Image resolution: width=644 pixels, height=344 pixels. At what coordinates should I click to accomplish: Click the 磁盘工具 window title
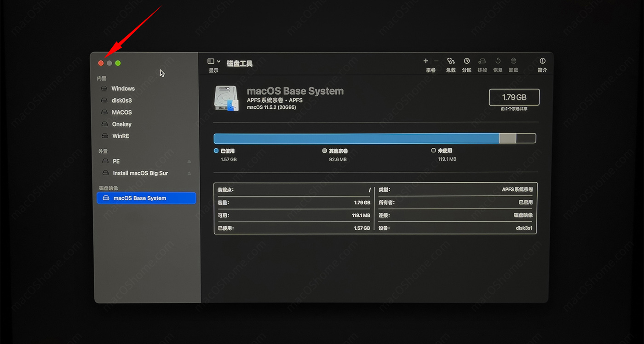tap(240, 64)
